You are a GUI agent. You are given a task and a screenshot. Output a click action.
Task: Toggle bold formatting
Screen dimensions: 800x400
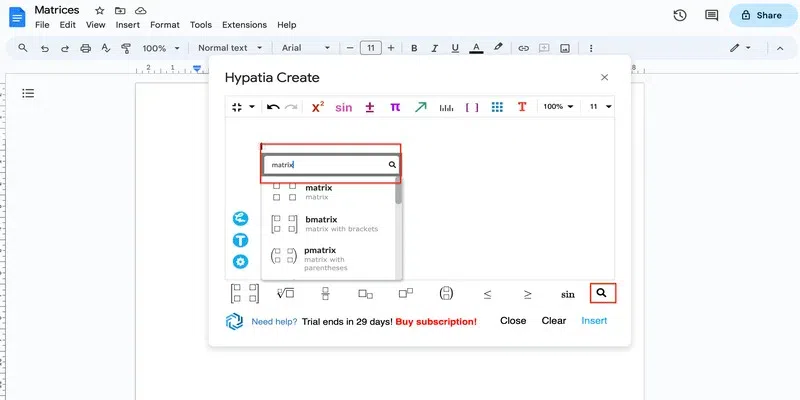coord(414,48)
